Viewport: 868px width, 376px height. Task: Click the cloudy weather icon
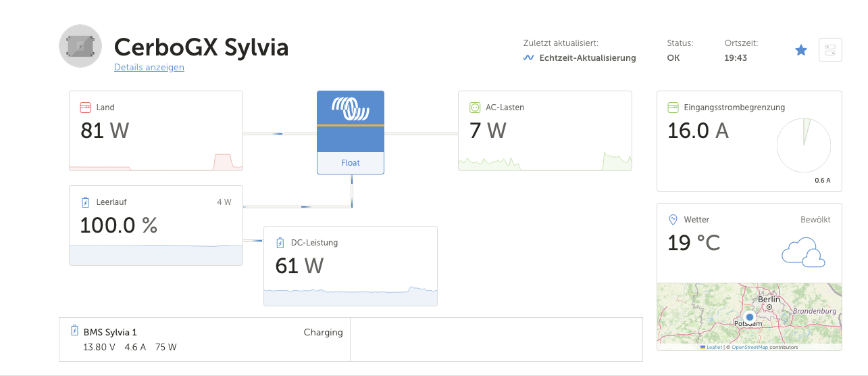click(802, 252)
